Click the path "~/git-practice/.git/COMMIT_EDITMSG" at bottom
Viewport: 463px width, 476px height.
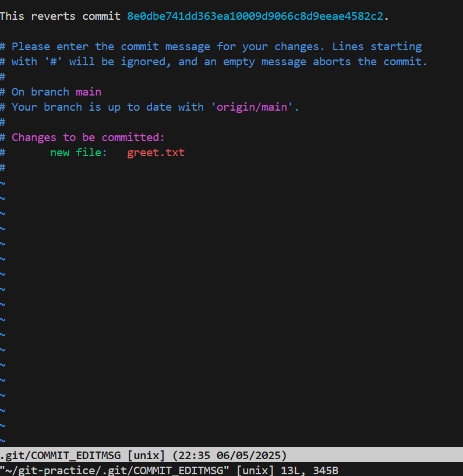(114, 471)
